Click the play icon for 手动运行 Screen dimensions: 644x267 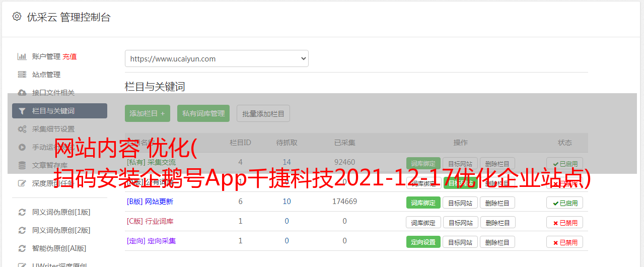22,147
